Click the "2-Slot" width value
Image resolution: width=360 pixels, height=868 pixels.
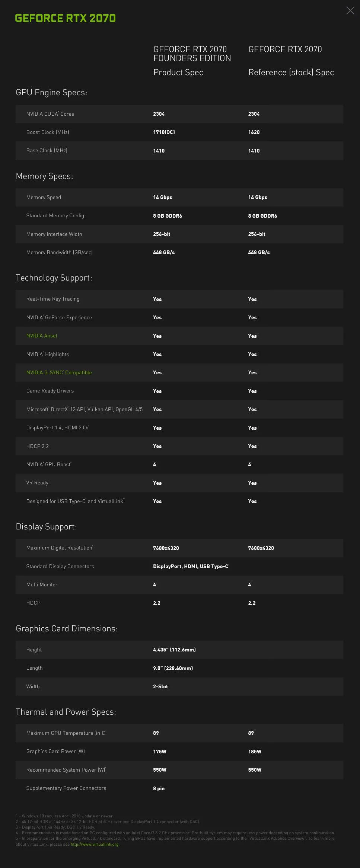point(160,686)
